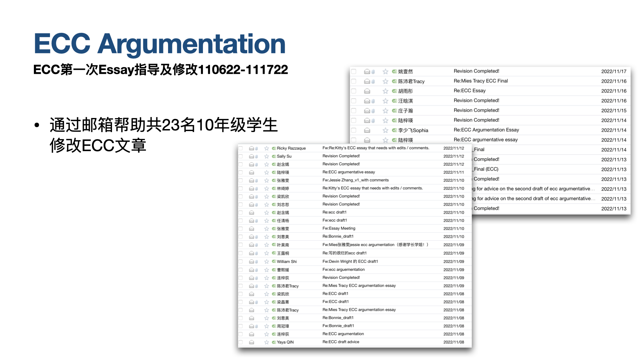Click the star beside William Shi

(267, 261)
